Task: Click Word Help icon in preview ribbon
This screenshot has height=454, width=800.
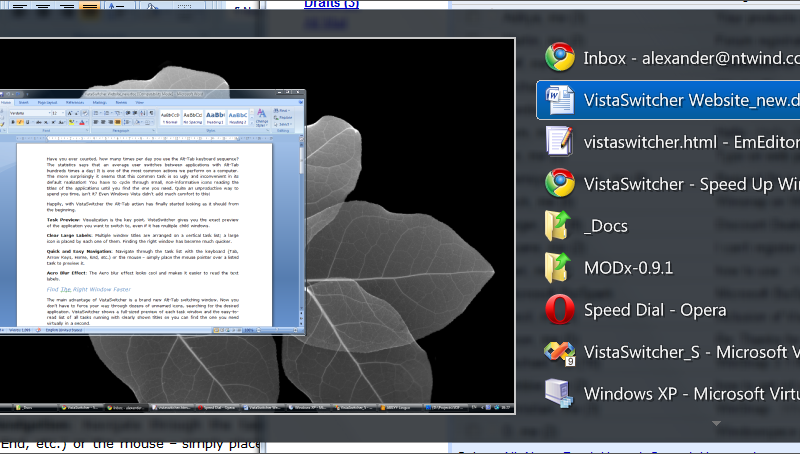Action: [x=301, y=102]
